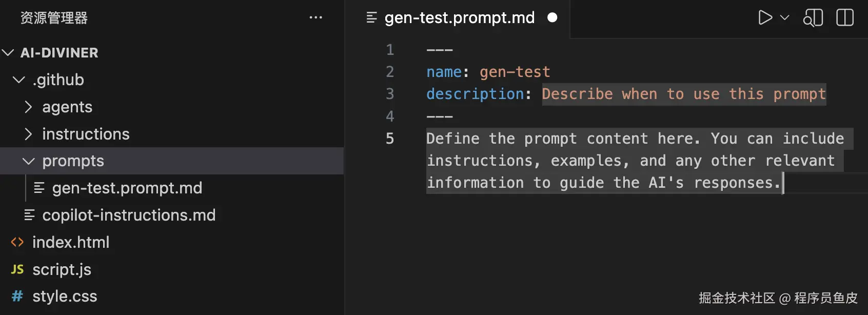This screenshot has height=315, width=868.
Task: Click the unsaved dot on gen-test.prompt.md tab
Action: pos(552,18)
